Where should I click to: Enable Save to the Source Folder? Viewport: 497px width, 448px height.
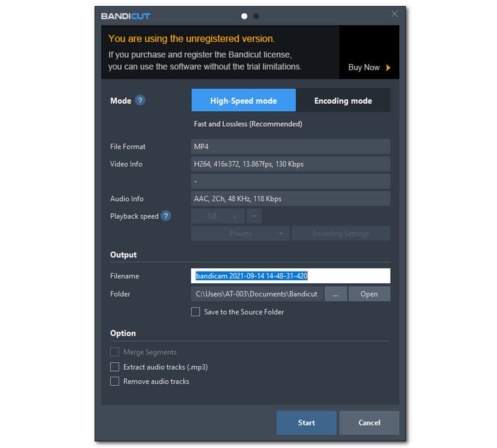click(196, 312)
